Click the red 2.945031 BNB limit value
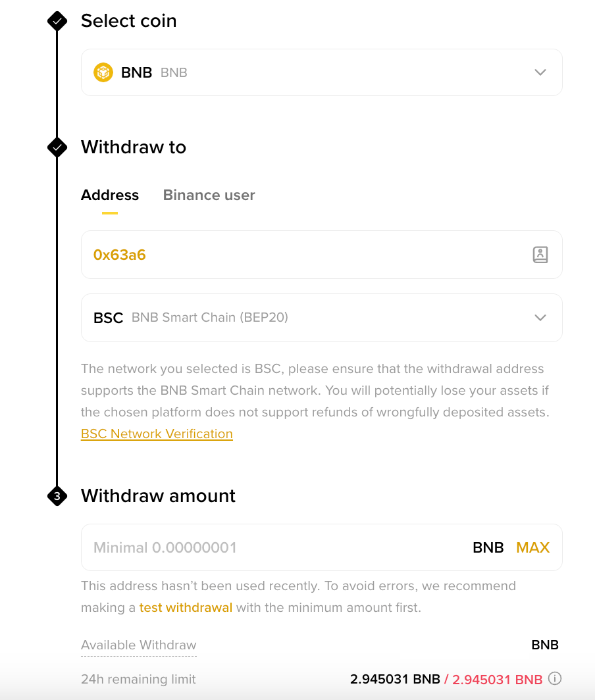This screenshot has height=700, width=595. click(498, 679)
